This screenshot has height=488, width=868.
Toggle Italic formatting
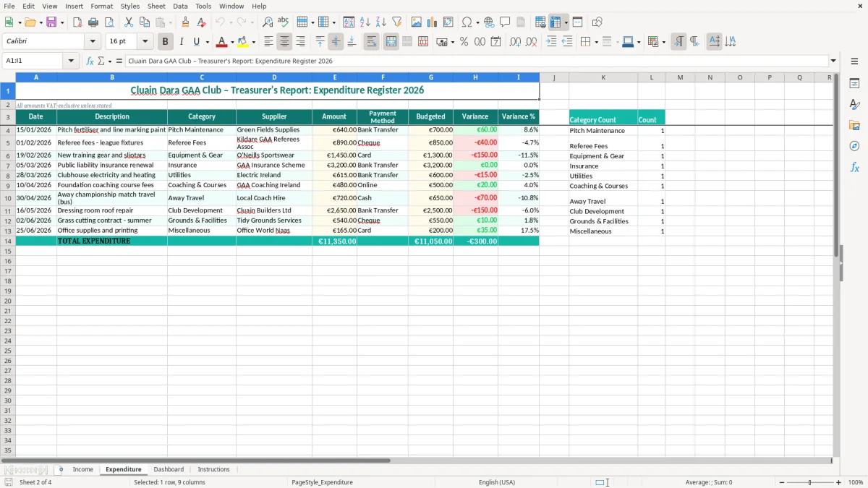pos(181,42)
